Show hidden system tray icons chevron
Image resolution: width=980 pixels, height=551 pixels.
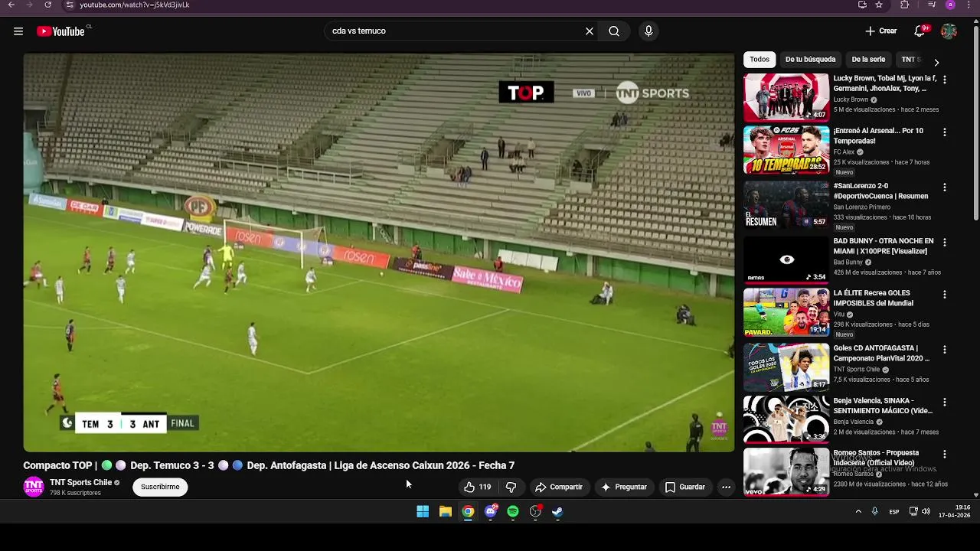tap(858, 511)
